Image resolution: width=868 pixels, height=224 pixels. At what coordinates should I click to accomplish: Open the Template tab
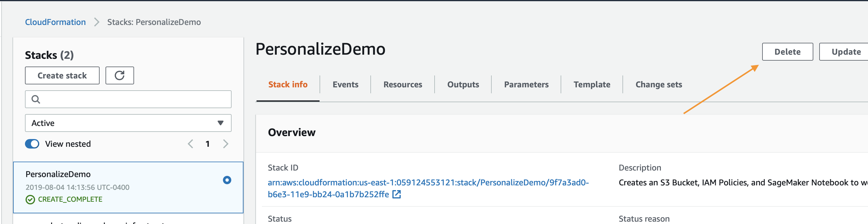592,85
